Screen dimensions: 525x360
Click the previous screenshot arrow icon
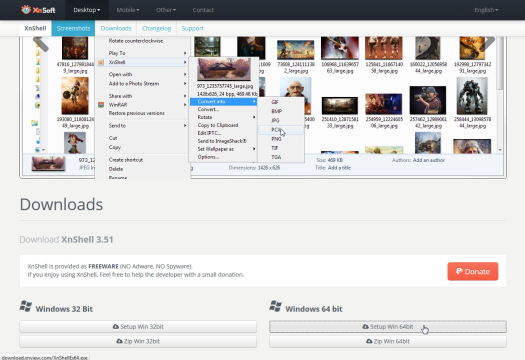coord(41,43)
